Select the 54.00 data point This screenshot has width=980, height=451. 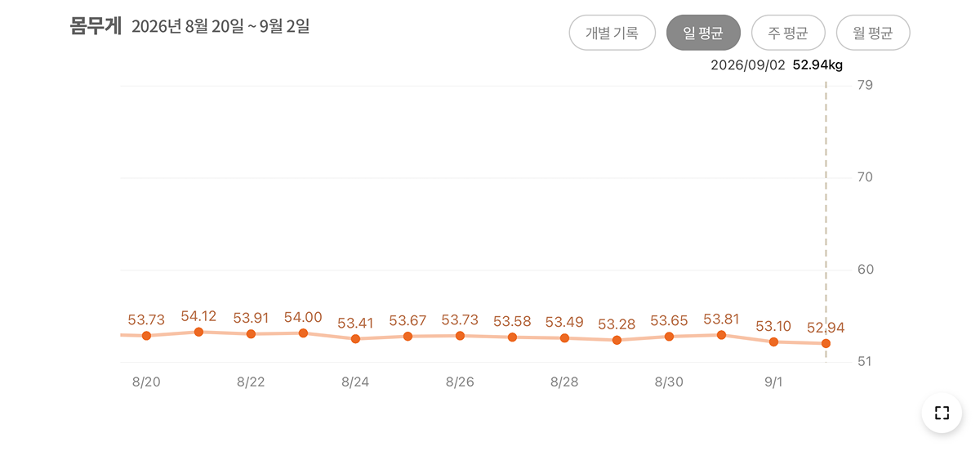(x=303, y=333)
